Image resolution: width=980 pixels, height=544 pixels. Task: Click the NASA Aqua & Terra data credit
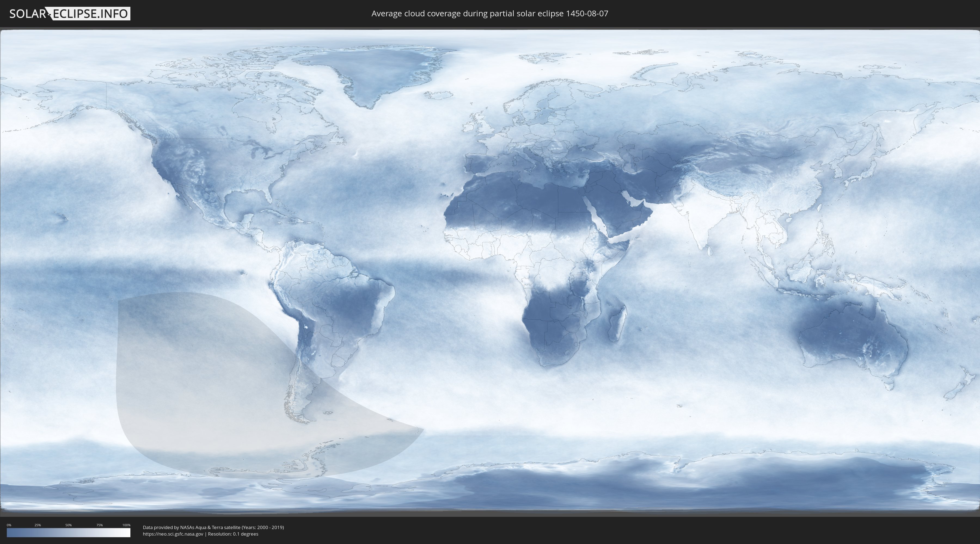[213, 527]
